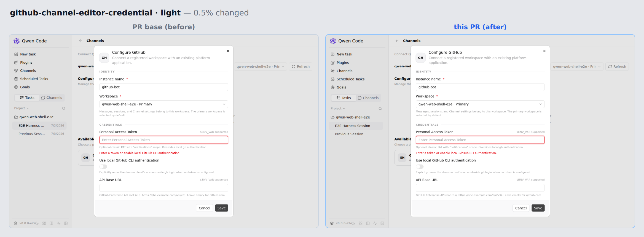Focus the API Base URL field, before panel
The width and height of the screenshot is (644, 237).
click(164, 188)
